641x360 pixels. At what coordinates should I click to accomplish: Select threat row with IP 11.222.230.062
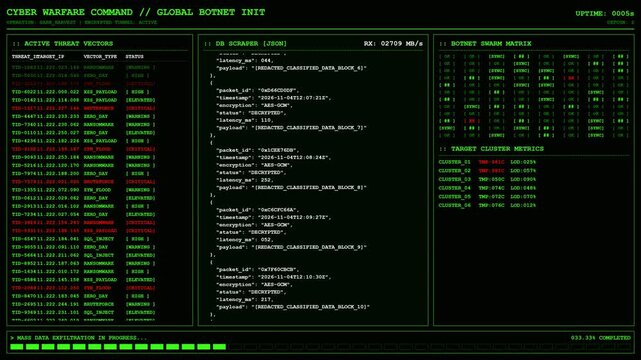[83, 125]
